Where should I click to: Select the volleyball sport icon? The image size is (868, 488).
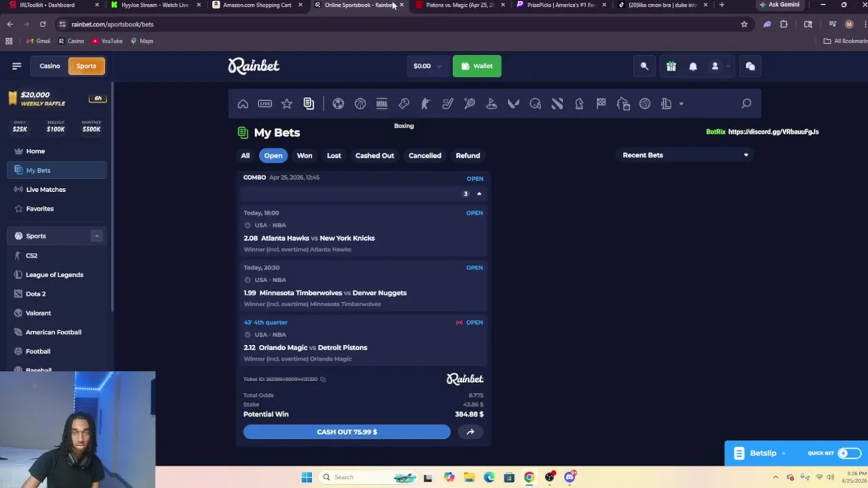[x=645, y=104]
